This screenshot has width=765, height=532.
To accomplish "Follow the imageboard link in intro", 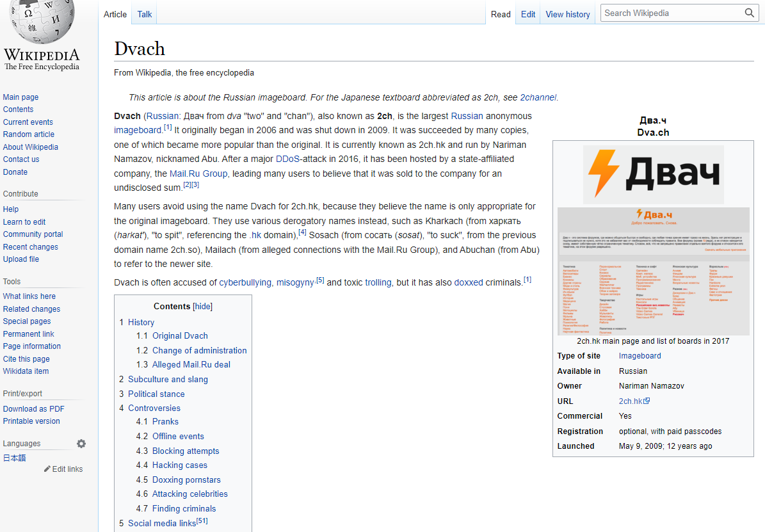I will tap(138, 131).
